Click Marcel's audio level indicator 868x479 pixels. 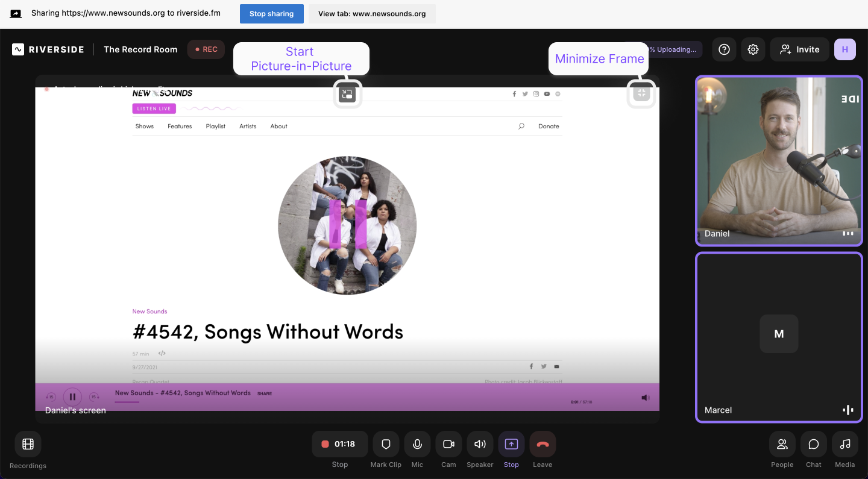click(848, 410)
